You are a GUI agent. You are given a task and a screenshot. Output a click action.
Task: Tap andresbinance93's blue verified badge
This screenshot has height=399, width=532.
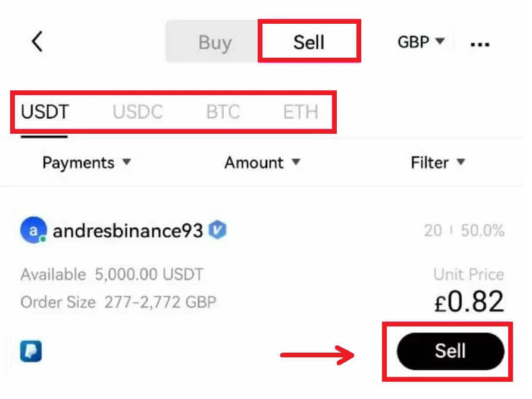click(217, 231)
